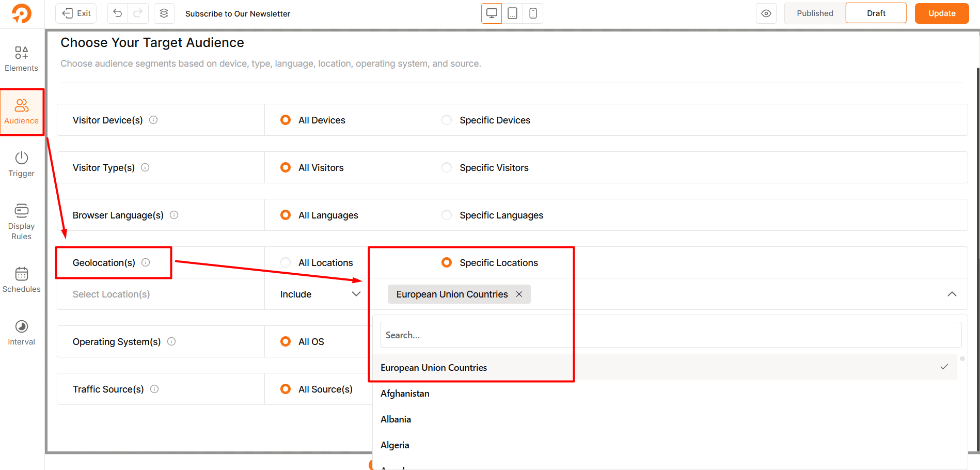Choose Algeria from the location list
This screenshot has width=980, height=470.
[665, 445]
